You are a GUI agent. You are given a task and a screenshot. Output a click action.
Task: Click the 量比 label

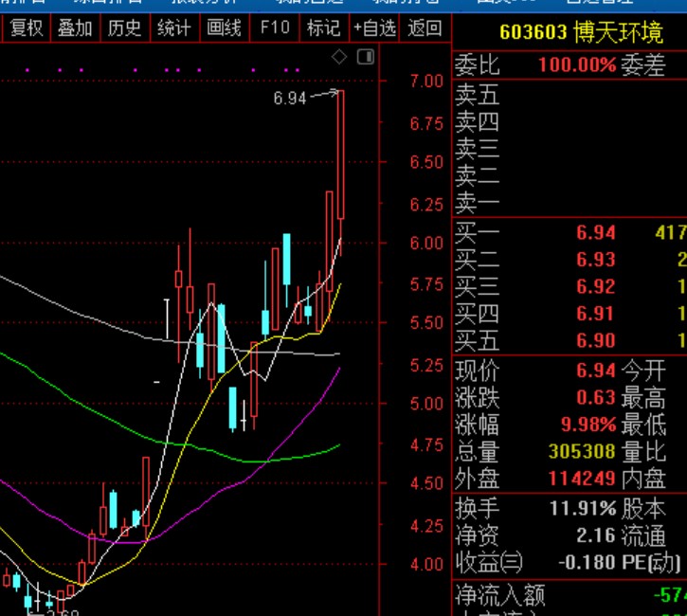tap(643, 452)
